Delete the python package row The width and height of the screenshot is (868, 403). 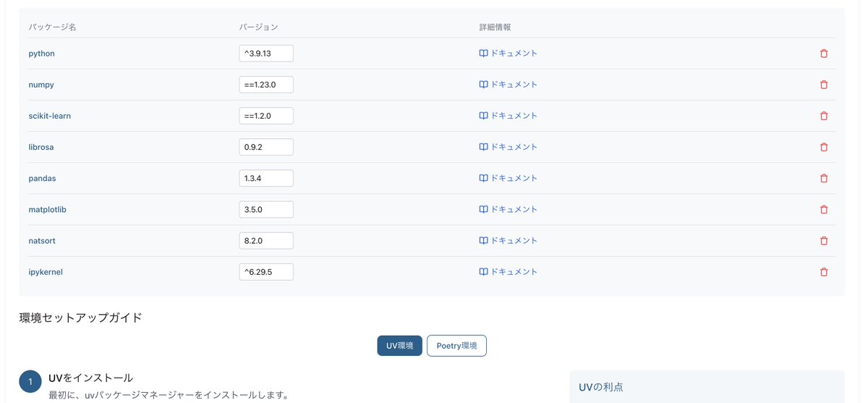(x=823, y=54)
